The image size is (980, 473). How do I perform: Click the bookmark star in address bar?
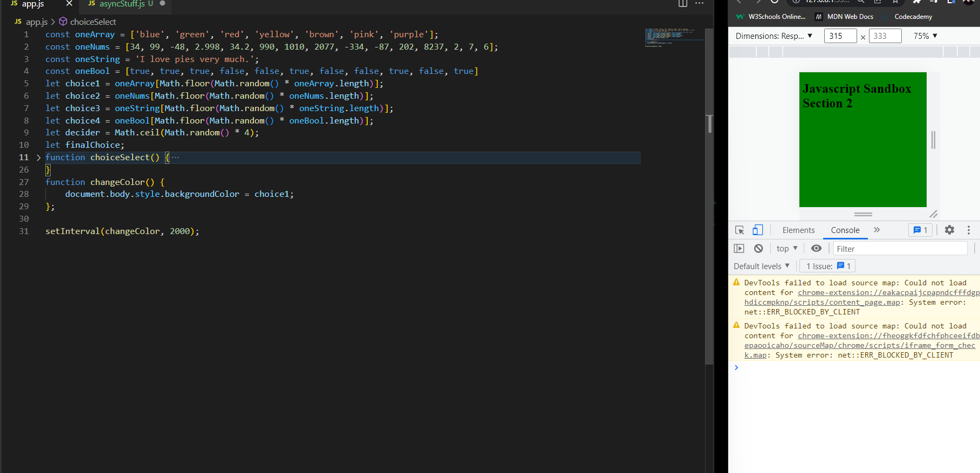[895, 2]
